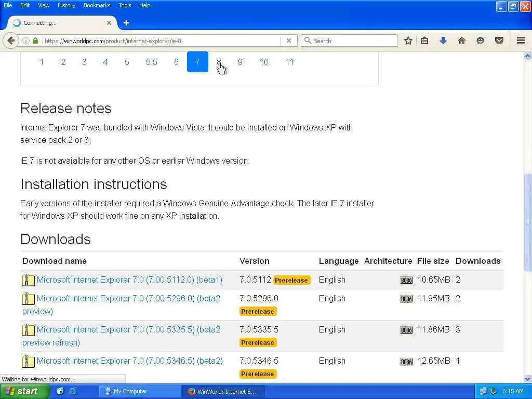Screen dimensions: 532x399
Task: Open Internet Explorer 7.0 (7.00.5112.0) beta1 link
Action: 129,280
